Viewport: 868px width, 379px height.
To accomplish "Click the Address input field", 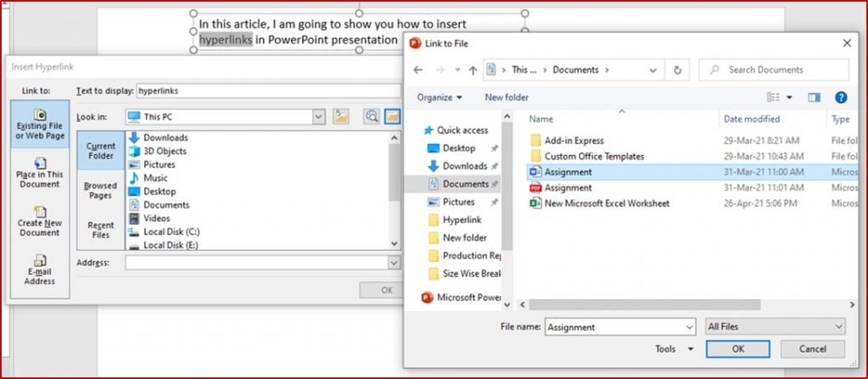I will coord(257,263).
